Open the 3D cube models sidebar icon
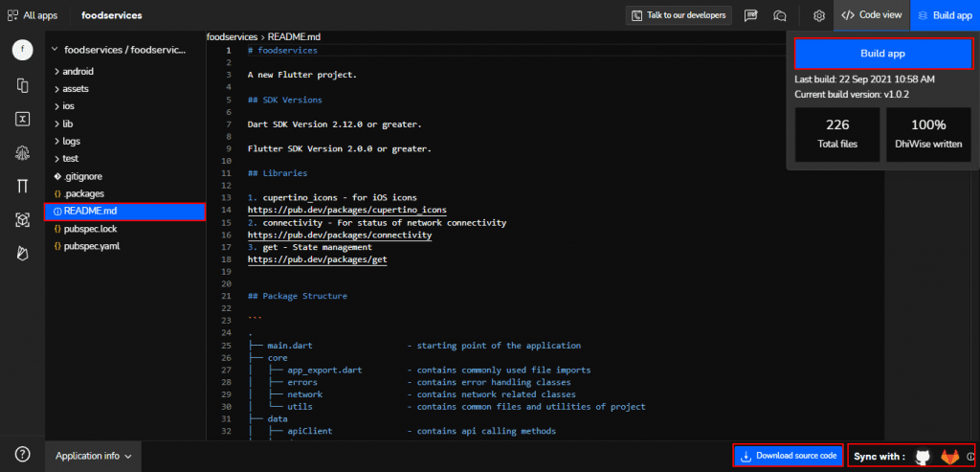The height and width of the screenshot is (472, 980). tap(23, 219)
